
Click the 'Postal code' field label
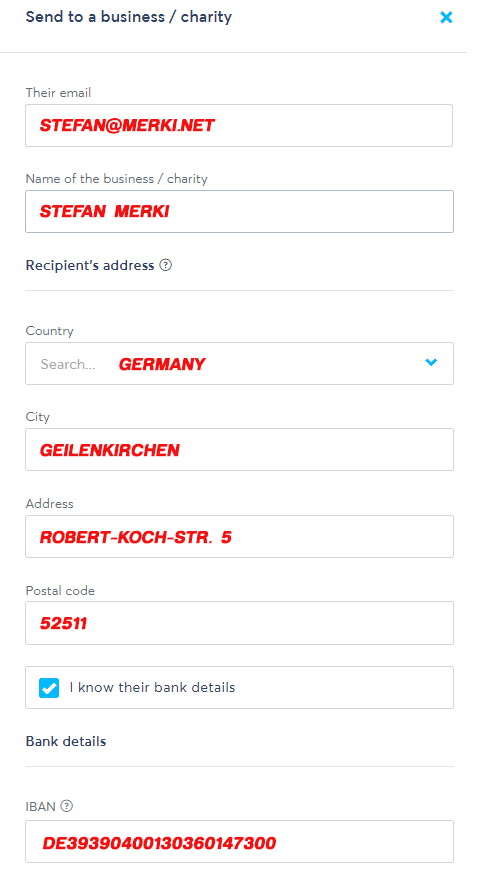pos(60,590)
